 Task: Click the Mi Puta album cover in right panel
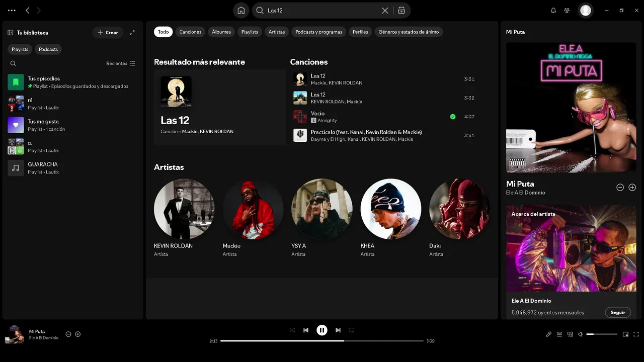tap(571, 108)
